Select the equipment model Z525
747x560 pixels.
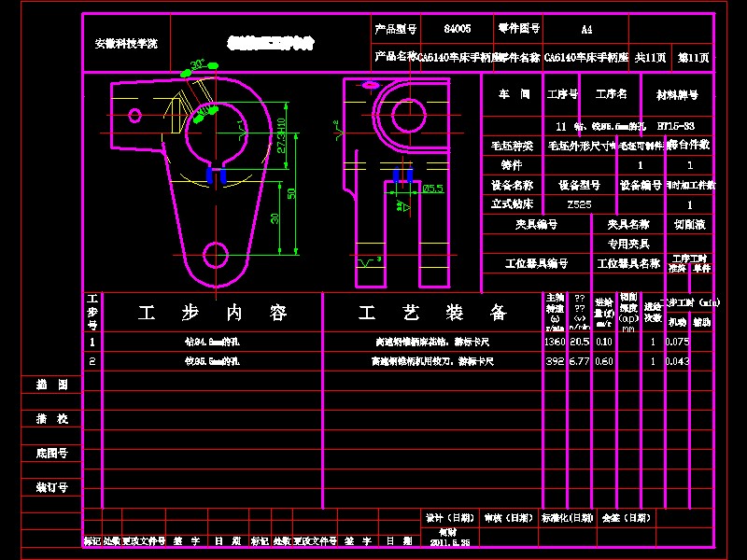pyautogui.click(x=579, y=204)
